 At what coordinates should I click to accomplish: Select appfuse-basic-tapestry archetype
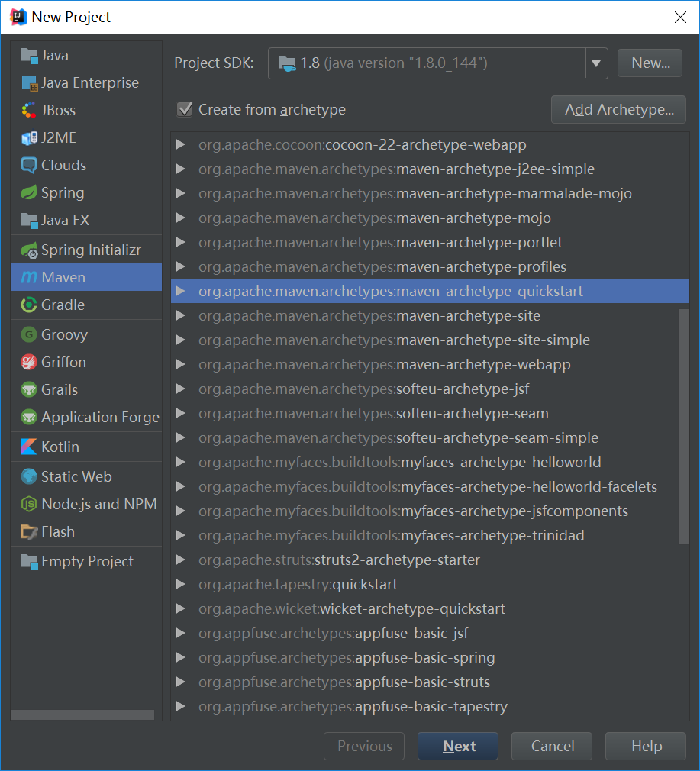(x=430, y=707)
